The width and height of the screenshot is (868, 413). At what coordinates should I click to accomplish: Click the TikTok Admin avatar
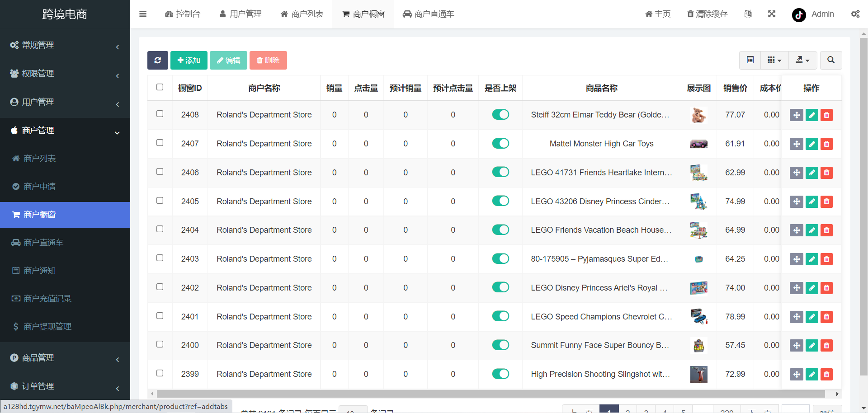(x=799, y=14)
